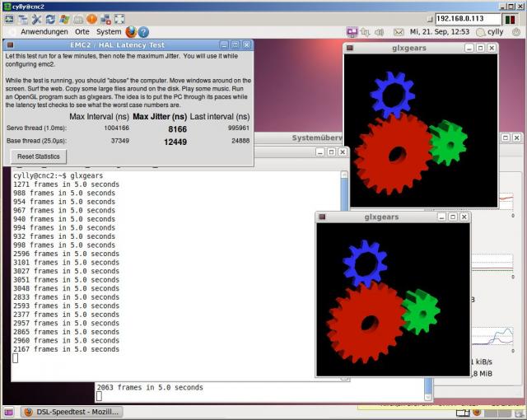This screenshot has width=527, height=420.
Task: Toggle the small checkbox left of IP address
Action: pyautogui.click(x=430, y=20)
